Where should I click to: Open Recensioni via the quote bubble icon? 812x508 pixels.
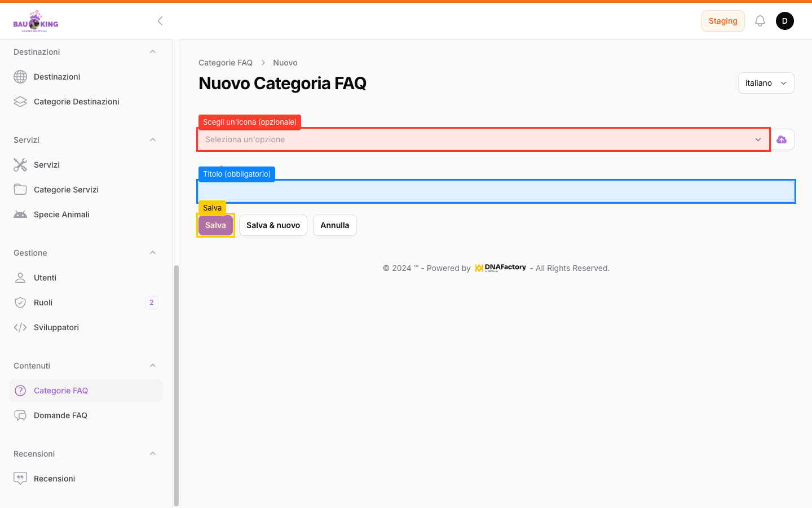pyautogui.click(x=20, y=479)
